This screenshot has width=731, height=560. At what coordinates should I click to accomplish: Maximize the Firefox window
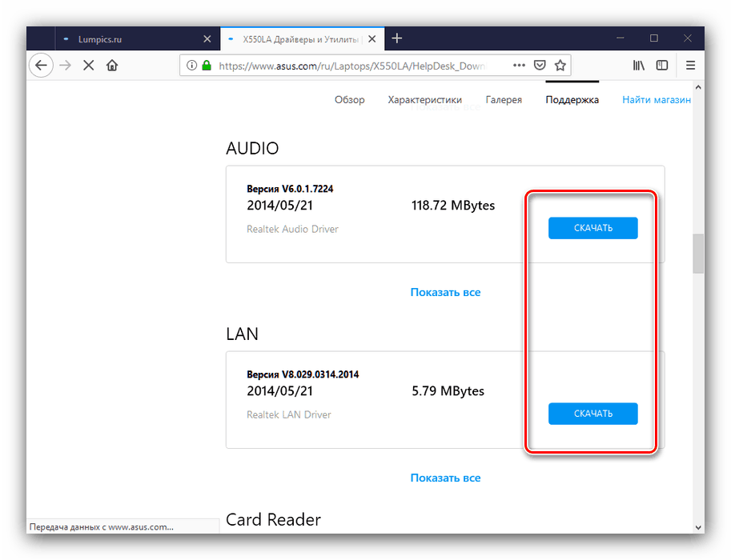(654, 38)
